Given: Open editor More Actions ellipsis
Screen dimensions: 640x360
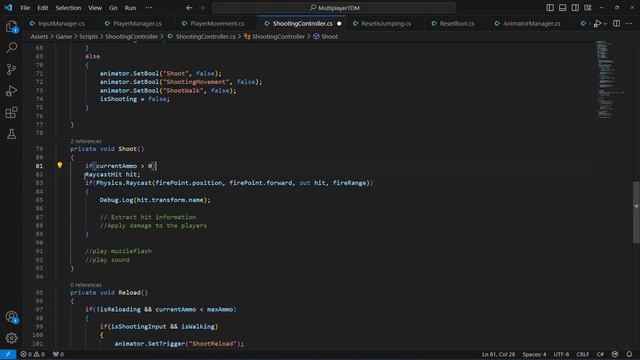Looking at the screenshot, I should [x=629, y=24].
